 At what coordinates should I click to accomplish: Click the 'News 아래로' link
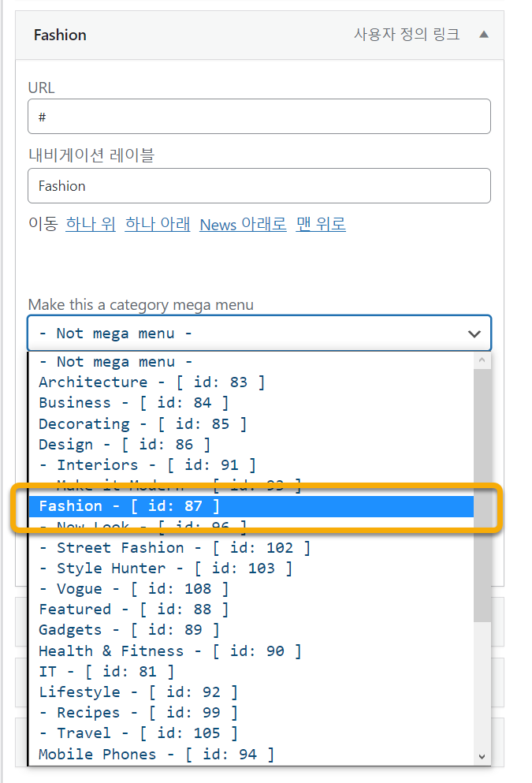click(242, 224)
